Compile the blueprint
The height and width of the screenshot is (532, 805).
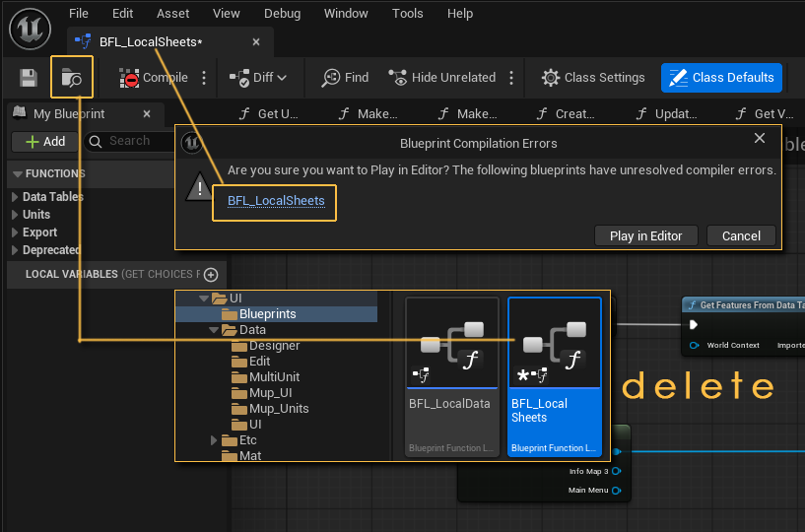154,78
